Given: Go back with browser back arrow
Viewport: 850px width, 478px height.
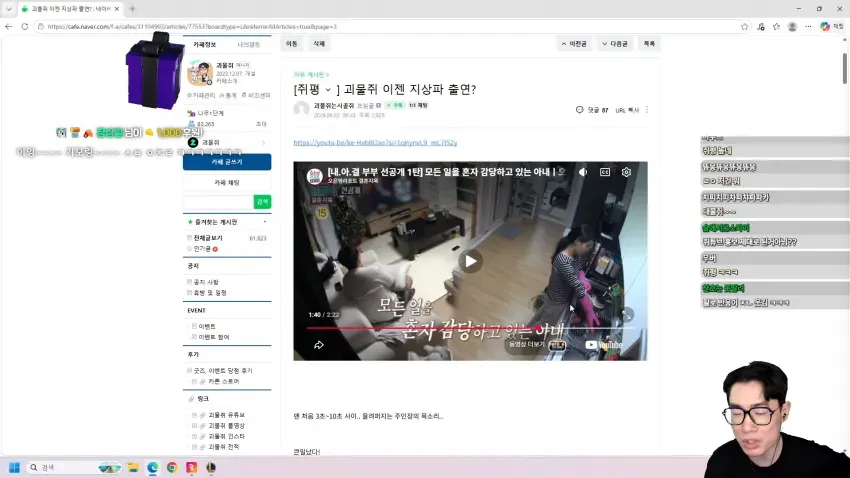Looking at the screenshot, I should click(x=9, y=27).
